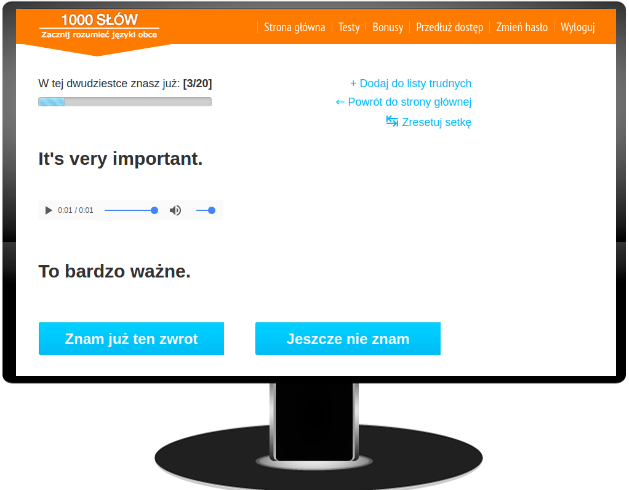Viewport: 629px width, 490px height.
Task: Click the Dodaj do listy trudnych link
Action: point(410,83)
